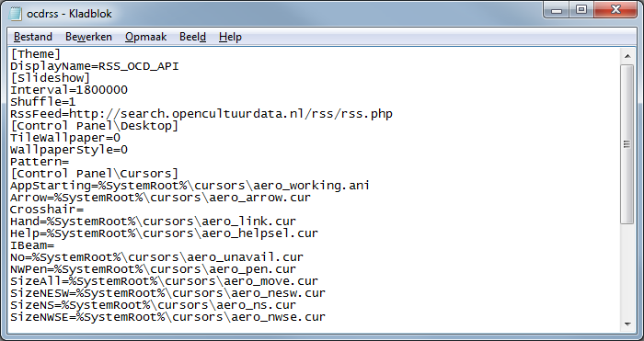Image resolution: width=644 pixels, height=341 pixels.
Task: Click the vertical scrollbar thumb
Action: click(627, 144)
